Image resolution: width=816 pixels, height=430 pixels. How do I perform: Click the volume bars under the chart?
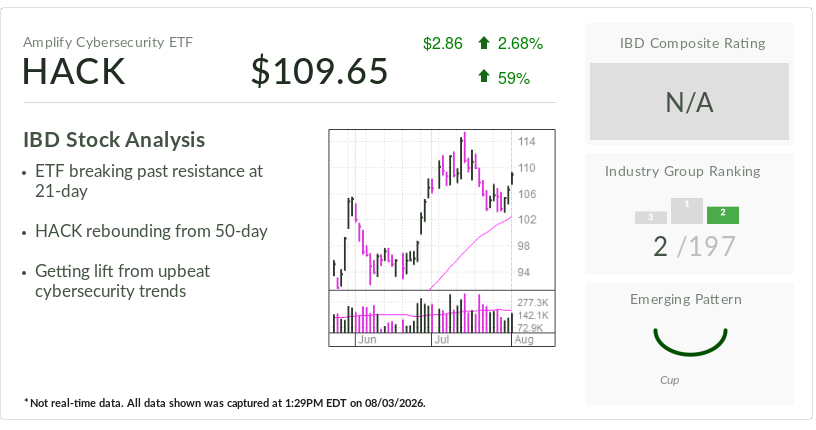coord(422,312)
